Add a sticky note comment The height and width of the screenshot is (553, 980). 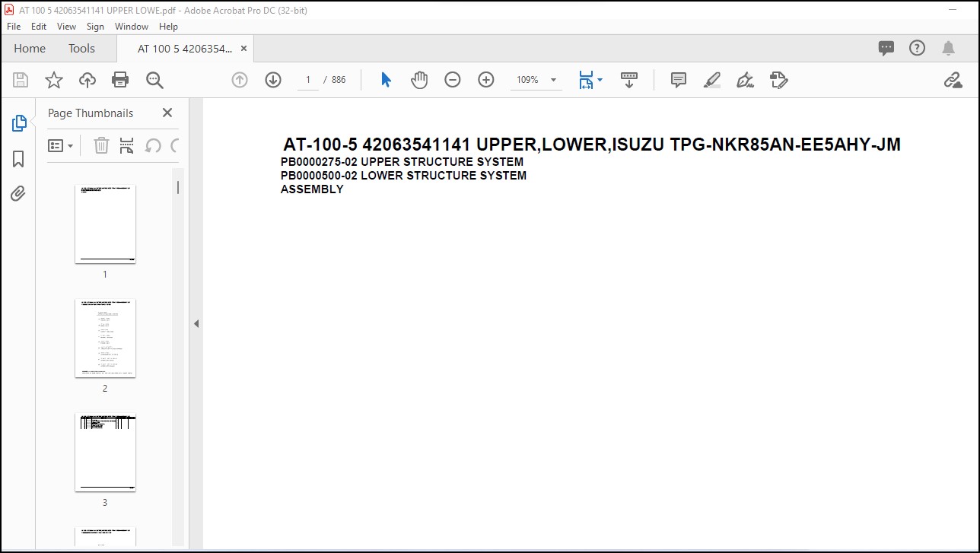679,80
